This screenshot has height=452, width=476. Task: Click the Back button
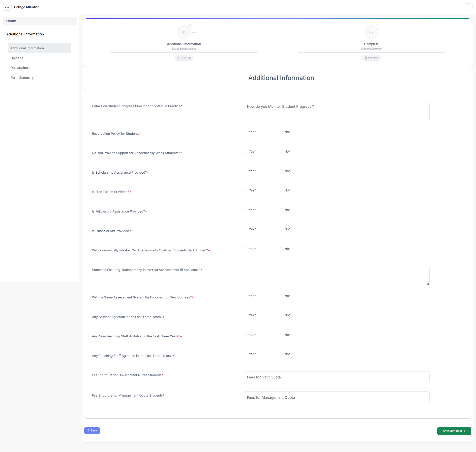tap(92, 431)
